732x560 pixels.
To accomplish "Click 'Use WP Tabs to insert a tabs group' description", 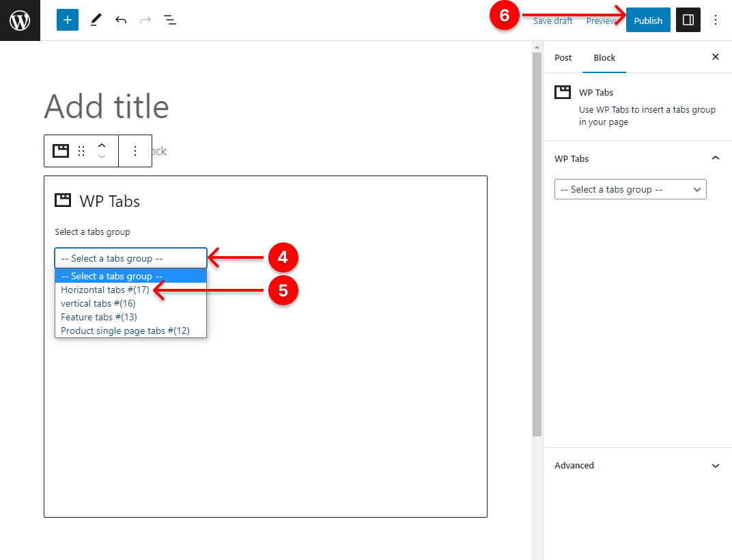I will [647, 115].
